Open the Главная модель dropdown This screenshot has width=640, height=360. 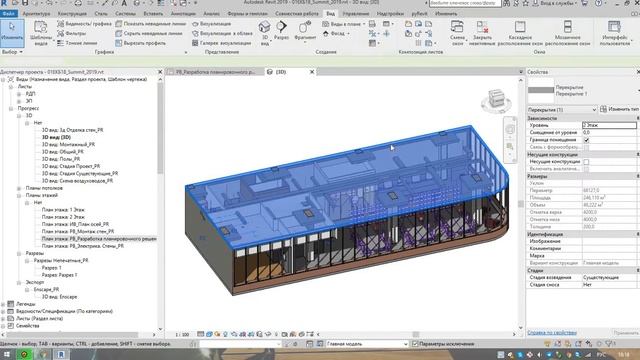367,344
